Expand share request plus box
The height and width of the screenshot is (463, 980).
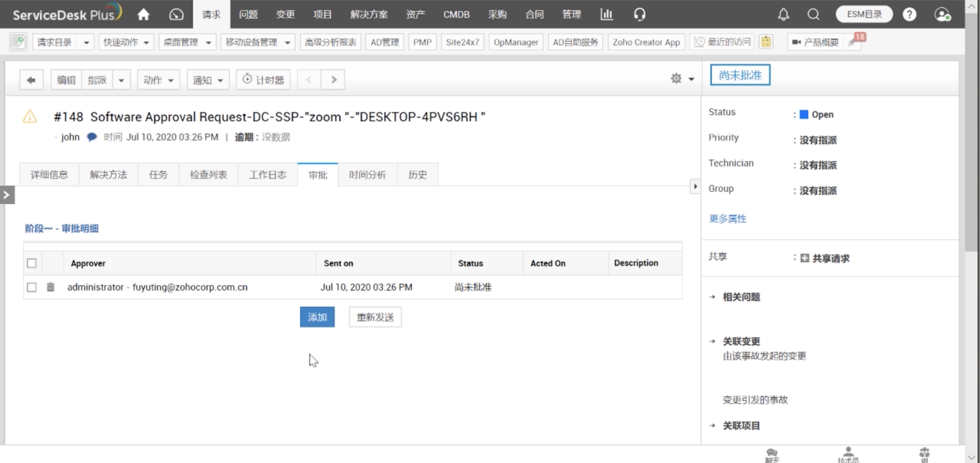[805, 258]
